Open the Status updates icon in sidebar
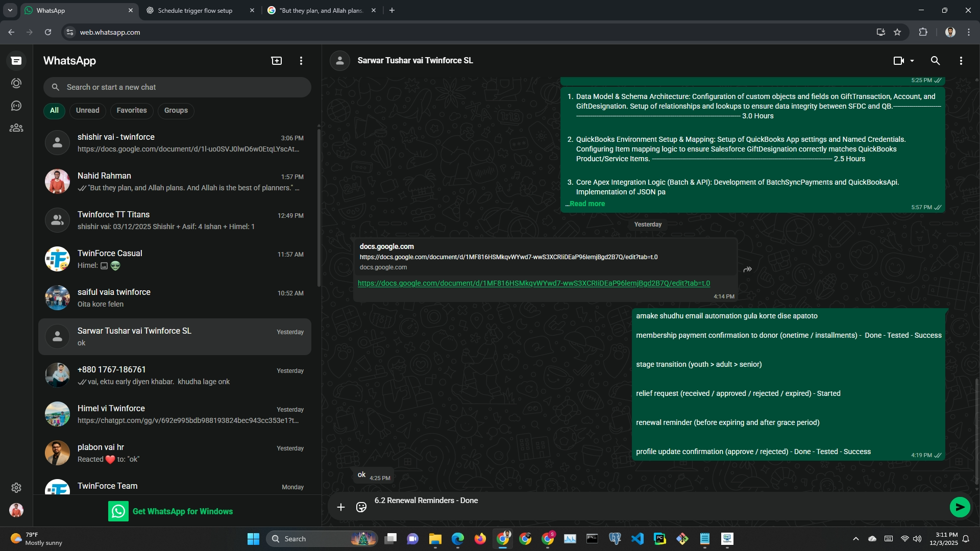Viewport: 980px width, 551px height. (16, 83)
